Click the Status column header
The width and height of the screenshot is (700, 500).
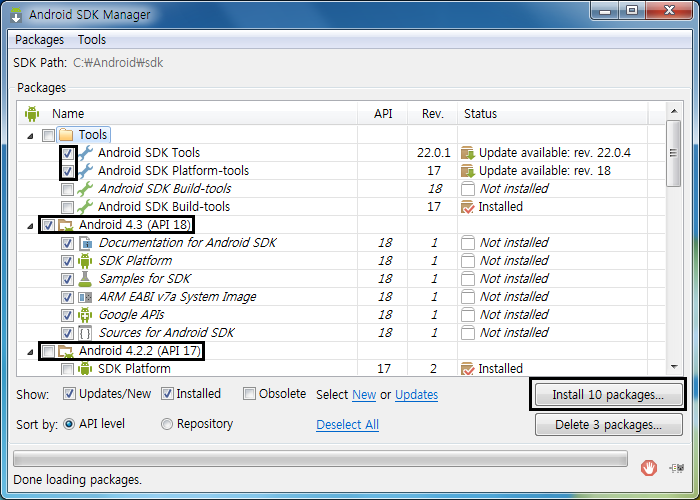coord(553,114)
